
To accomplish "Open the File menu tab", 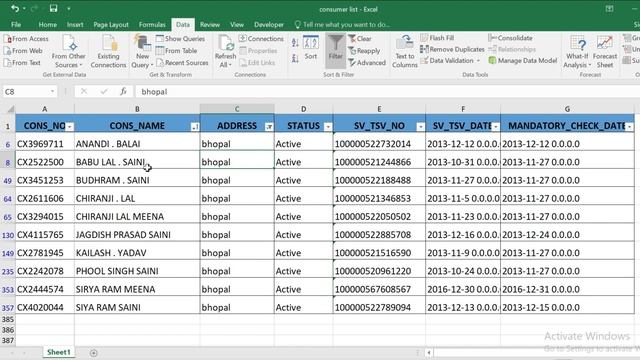I will point(16,24).
